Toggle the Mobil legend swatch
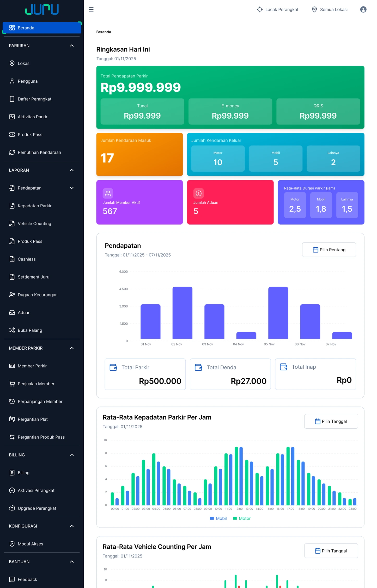 coord(212,518)
